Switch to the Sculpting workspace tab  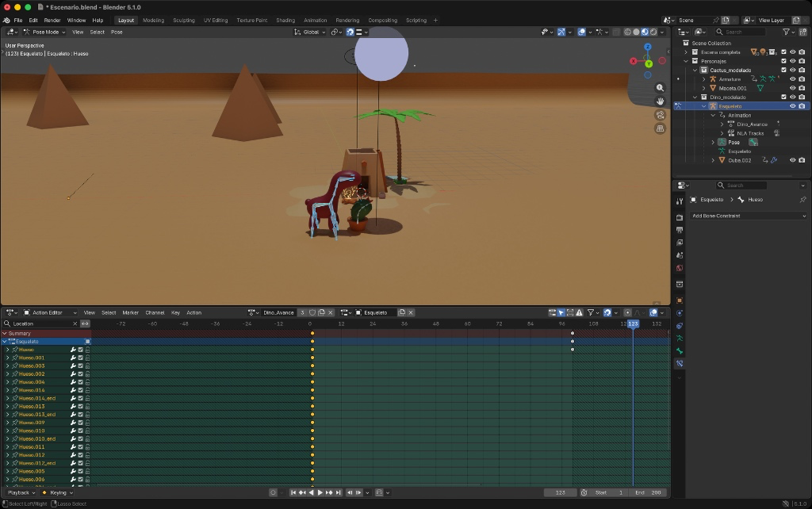point(183,20)
